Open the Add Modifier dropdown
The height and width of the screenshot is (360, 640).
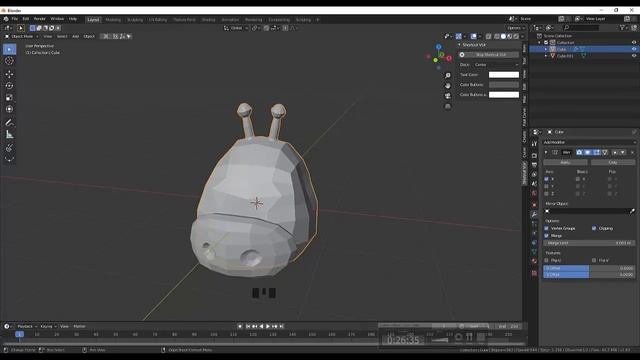point(589,142)
